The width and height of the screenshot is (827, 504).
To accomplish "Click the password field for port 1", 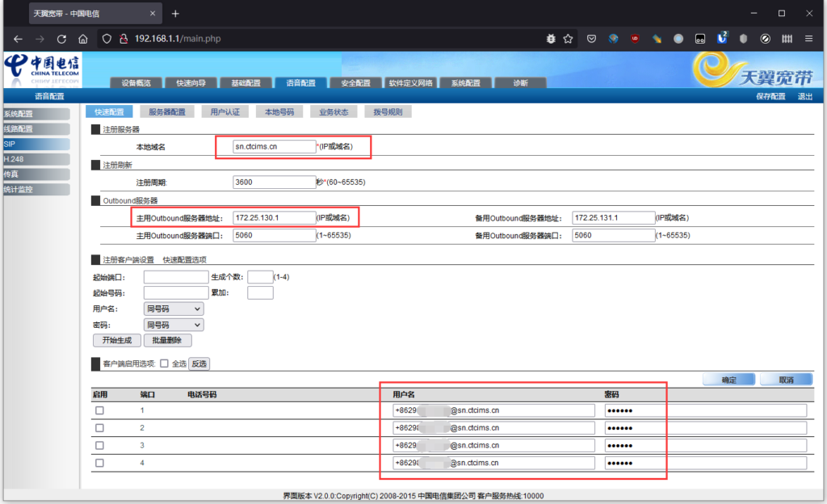I will click(706, 410).
